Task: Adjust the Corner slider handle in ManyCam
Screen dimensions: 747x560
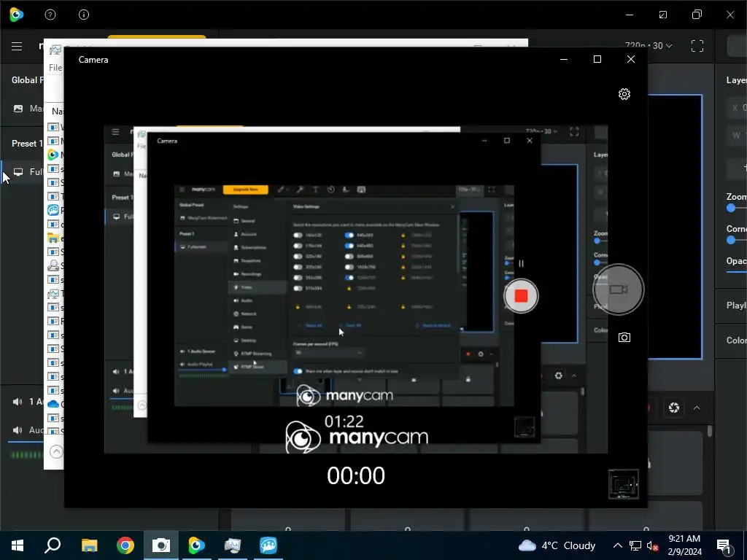Action: [x=731, y=240]
